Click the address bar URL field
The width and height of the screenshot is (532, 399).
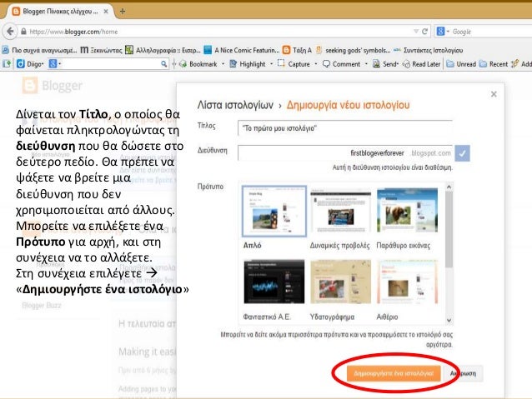(x=217, y=32)
